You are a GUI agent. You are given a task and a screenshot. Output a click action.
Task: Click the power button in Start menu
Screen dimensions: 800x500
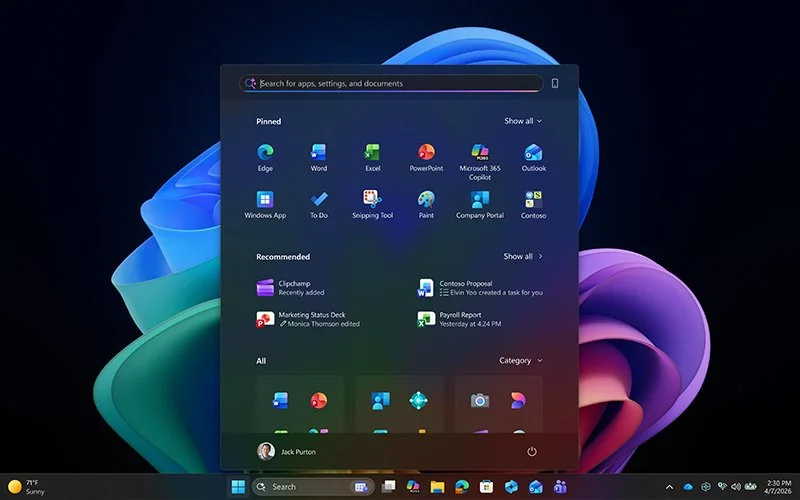point(532,452)
